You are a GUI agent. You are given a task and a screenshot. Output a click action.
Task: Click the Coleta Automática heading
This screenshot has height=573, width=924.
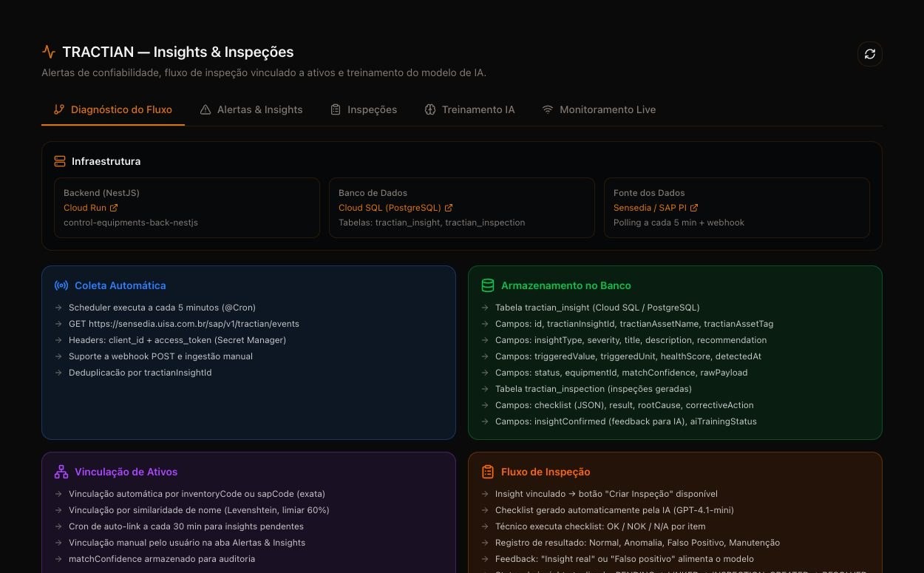120,285
